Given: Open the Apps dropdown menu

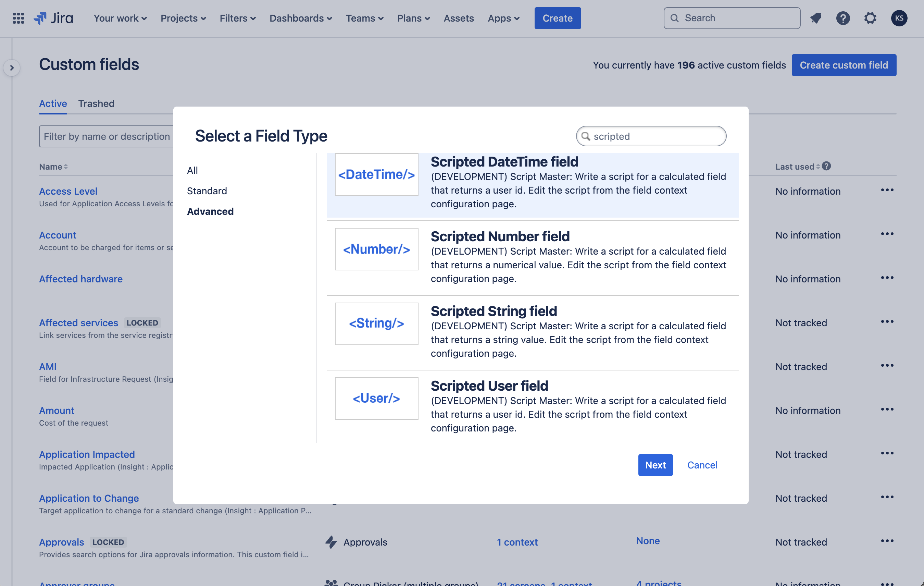Looking at the screenshot, I should point(503,18).
